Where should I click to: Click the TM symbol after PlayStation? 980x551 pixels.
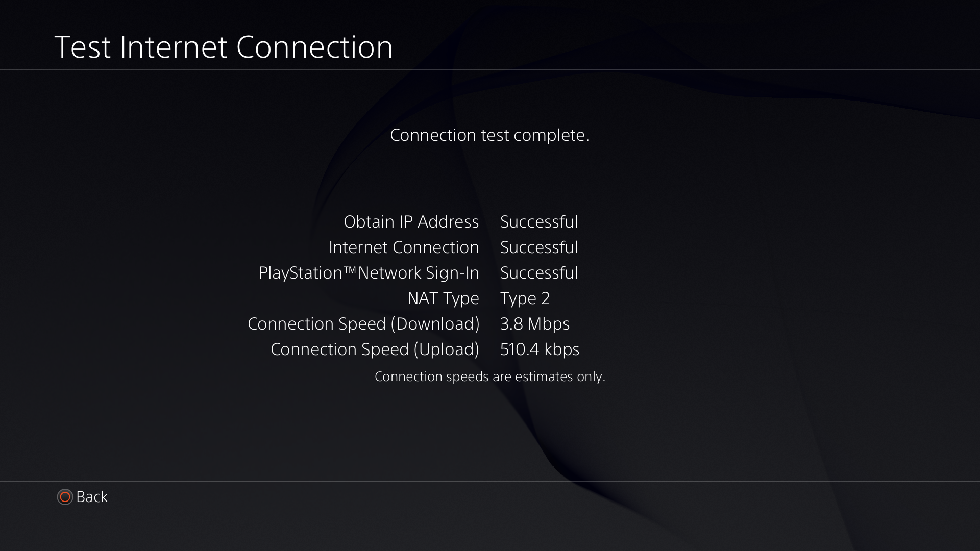(x=350, y=268)
